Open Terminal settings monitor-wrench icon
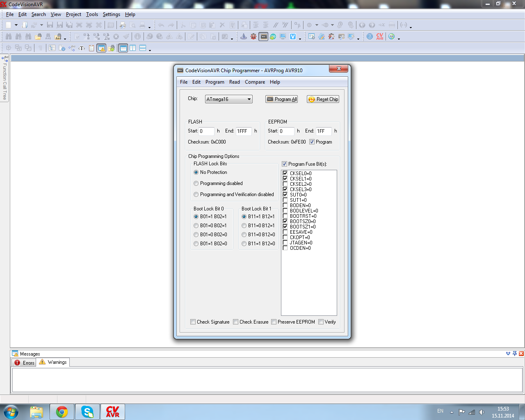This screenshot has height=420, width=525. 351,37
